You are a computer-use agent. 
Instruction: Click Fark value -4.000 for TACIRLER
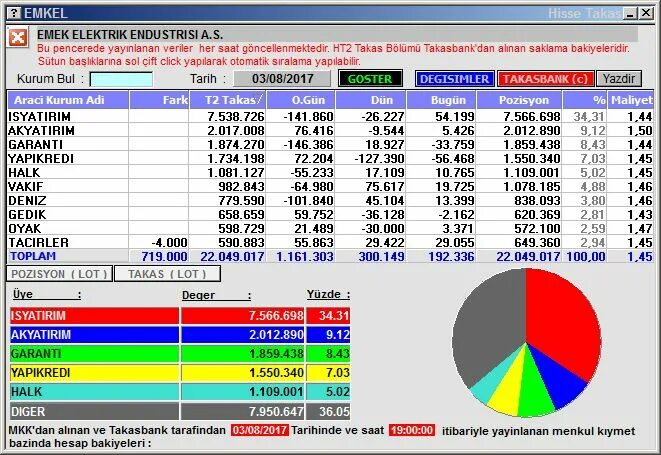[169, 242]
